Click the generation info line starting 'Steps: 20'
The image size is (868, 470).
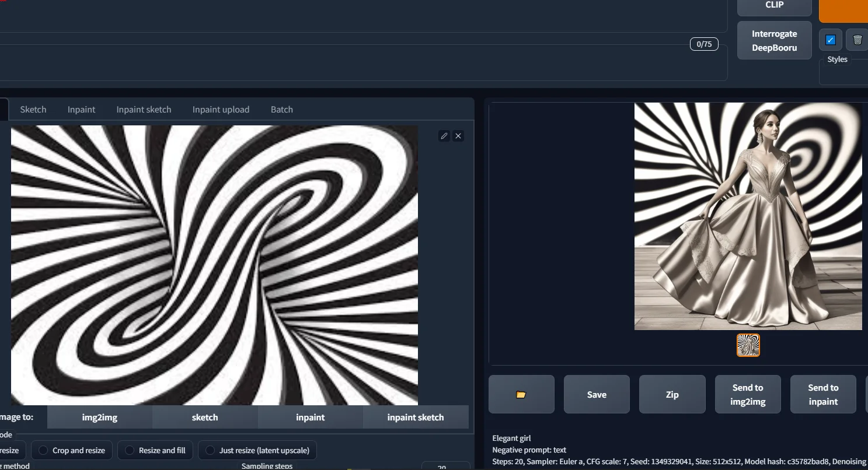click(x=679, y=461)
